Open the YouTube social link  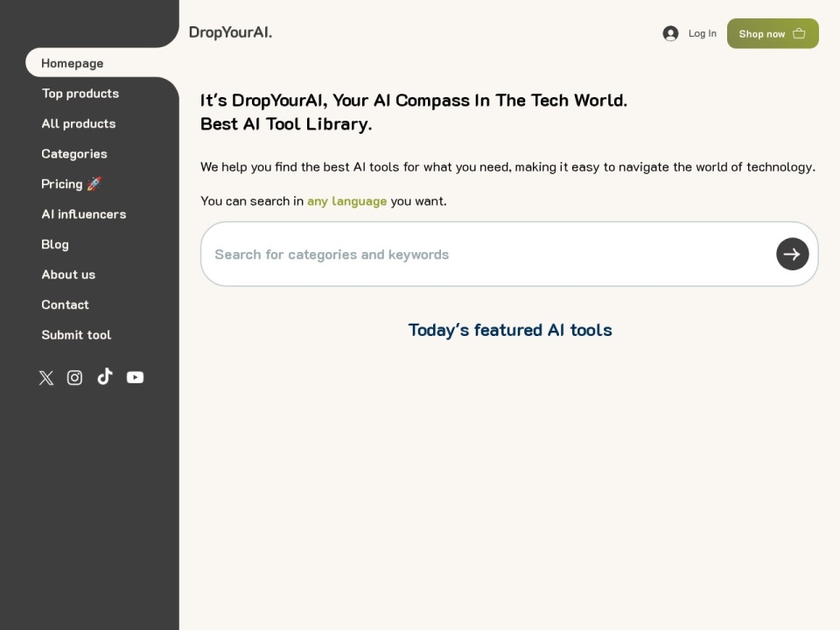tap(135, 378)
